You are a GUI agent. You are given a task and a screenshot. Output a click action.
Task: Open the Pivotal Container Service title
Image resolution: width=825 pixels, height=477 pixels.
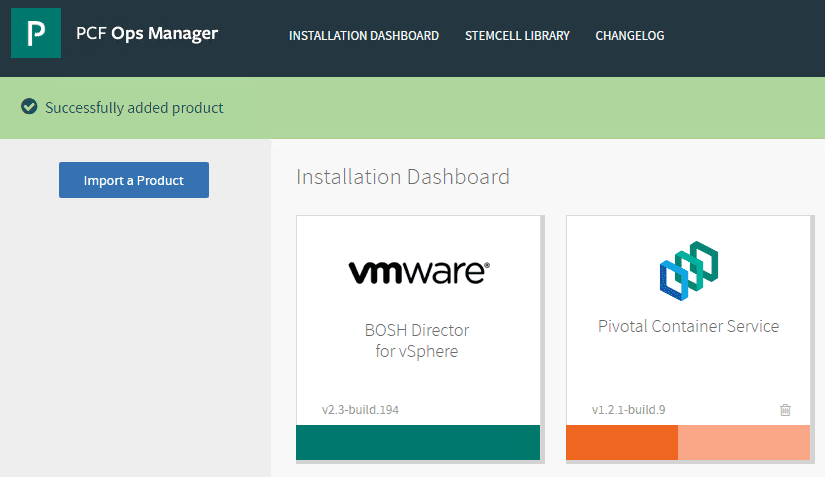[688, 326]
